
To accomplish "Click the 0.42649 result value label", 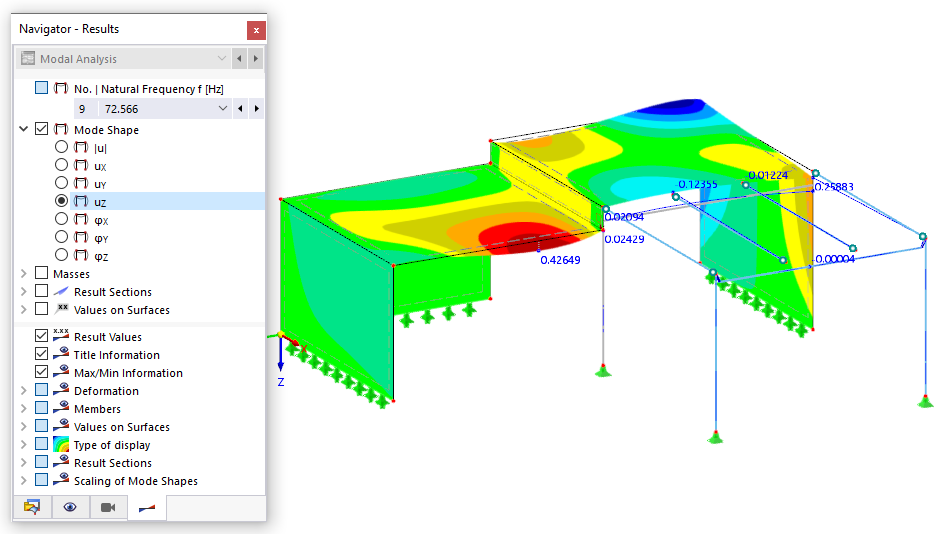I will [560, 260].
